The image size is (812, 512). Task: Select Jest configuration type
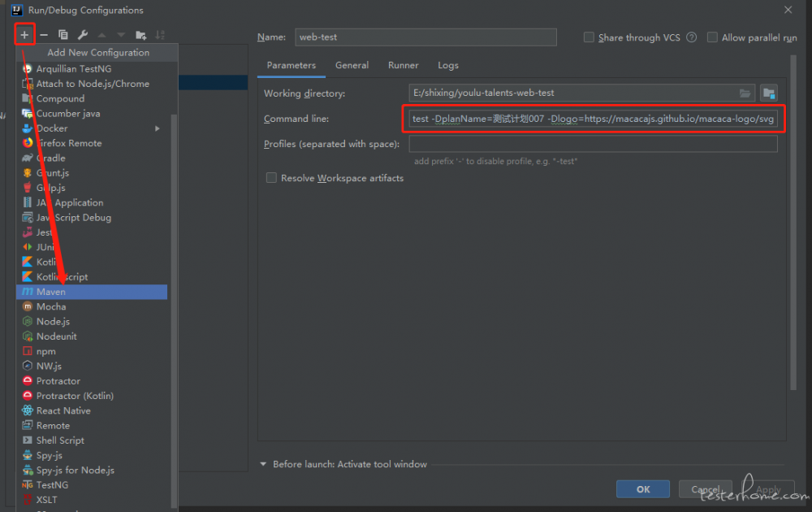pyautogui.click(x=92, y=232)
